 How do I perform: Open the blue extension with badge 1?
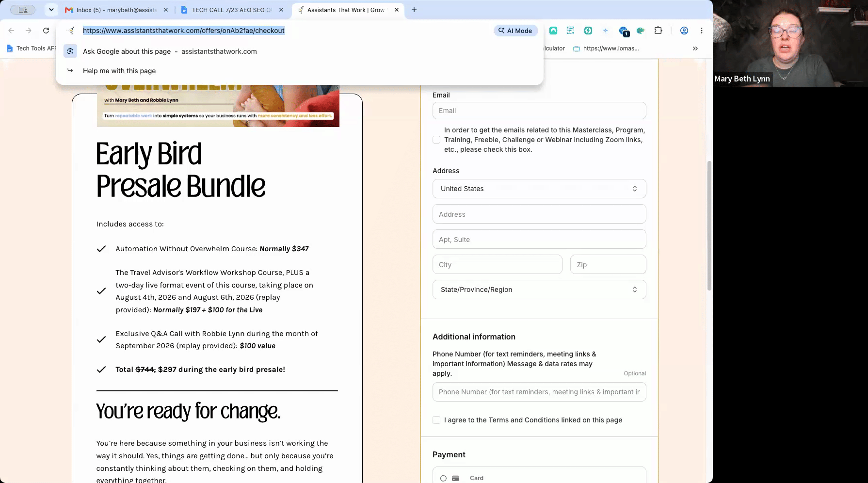[x=624, y=31]
